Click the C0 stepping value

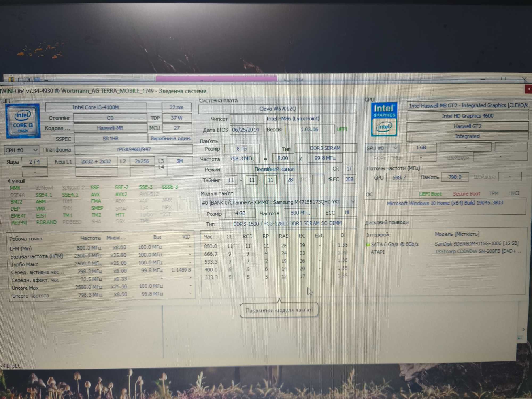coord(110,118)
